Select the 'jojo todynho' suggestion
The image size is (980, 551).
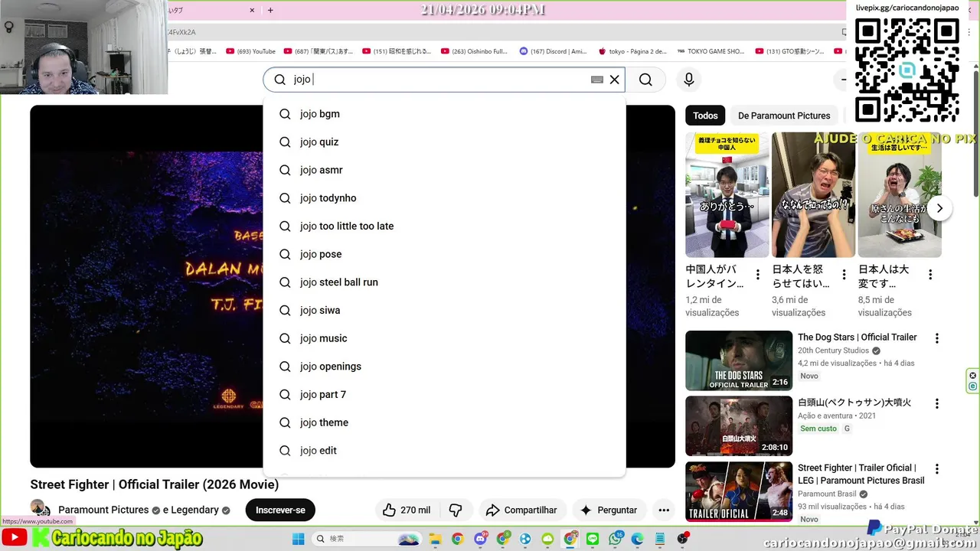[444, 198]
